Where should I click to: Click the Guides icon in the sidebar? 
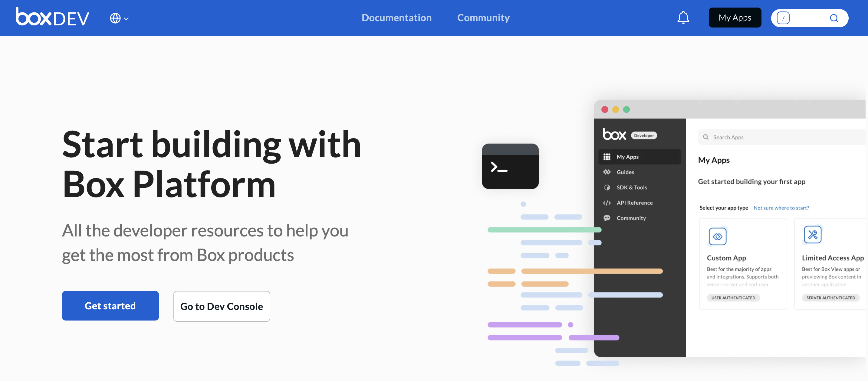coord(607,172)
